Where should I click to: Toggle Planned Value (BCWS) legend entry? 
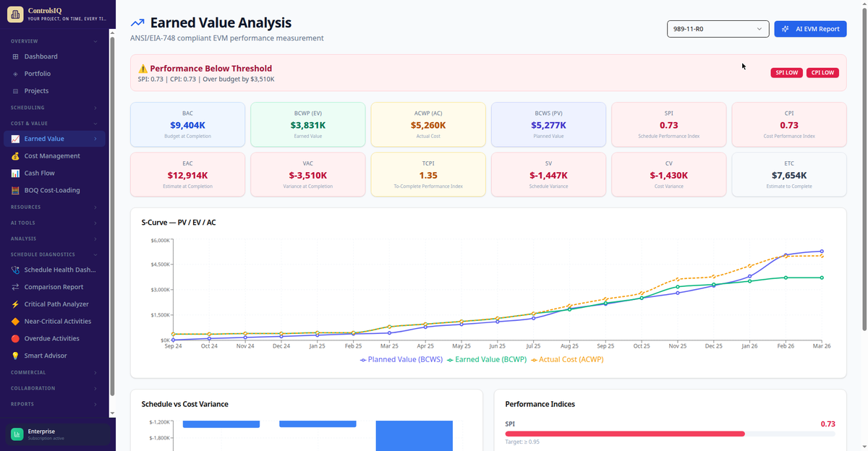pyautogui.click(x=401, y=359)
